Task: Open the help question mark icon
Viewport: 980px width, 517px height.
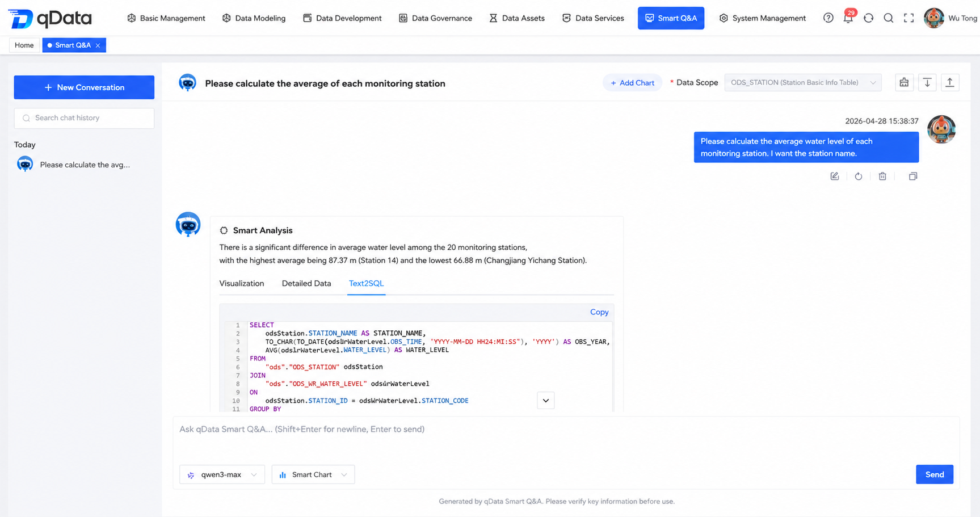Action: [828, 18]
